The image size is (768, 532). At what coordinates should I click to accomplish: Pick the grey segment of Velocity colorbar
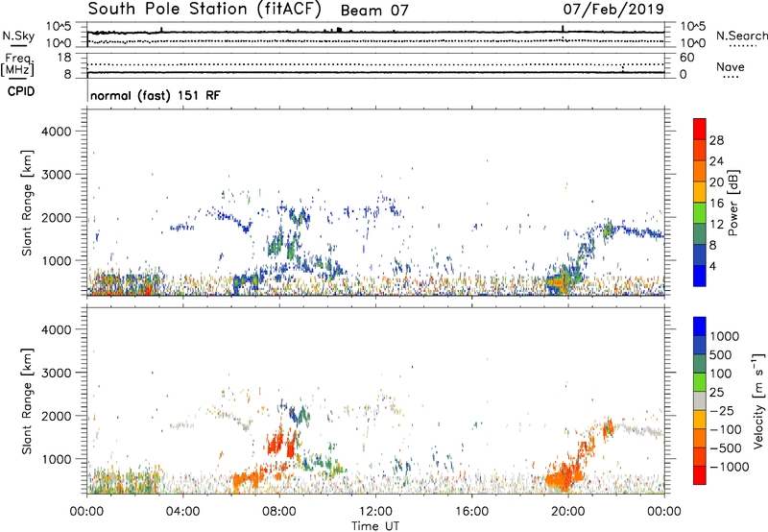pos(700,400)
